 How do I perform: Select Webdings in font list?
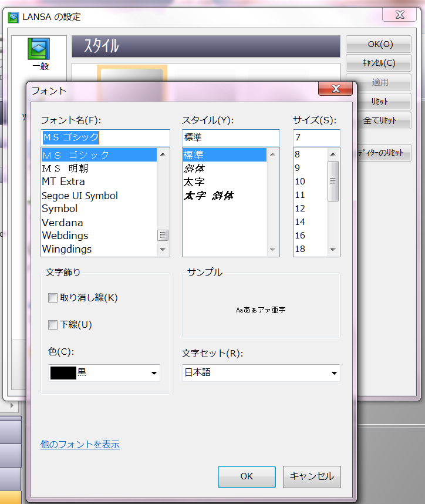pyautogui.click(x=99, y=236)
